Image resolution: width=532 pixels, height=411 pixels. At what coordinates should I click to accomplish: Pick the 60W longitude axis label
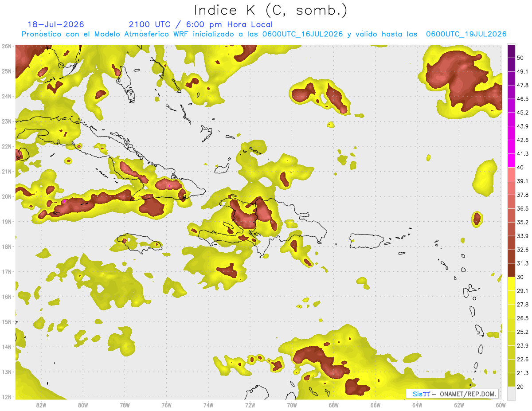[x=501, y=405]
